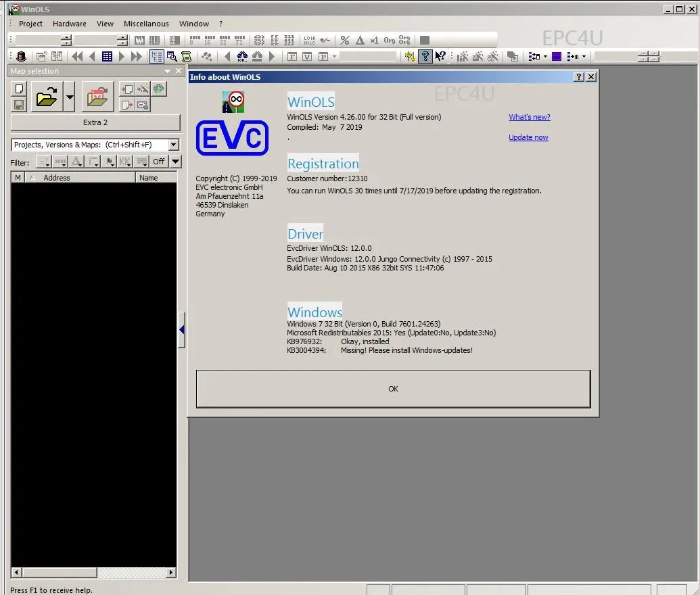The image size is (700, 595).
Task: Click the open project folder icon
Action: click(x=47, y=97)
